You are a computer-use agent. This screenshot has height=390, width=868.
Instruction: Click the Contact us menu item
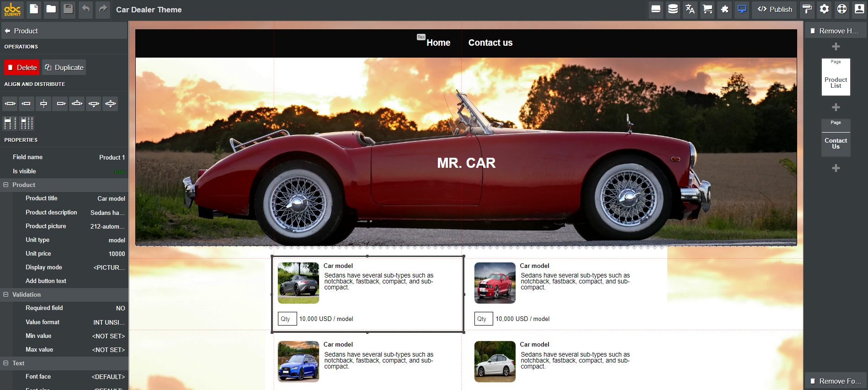490,43
